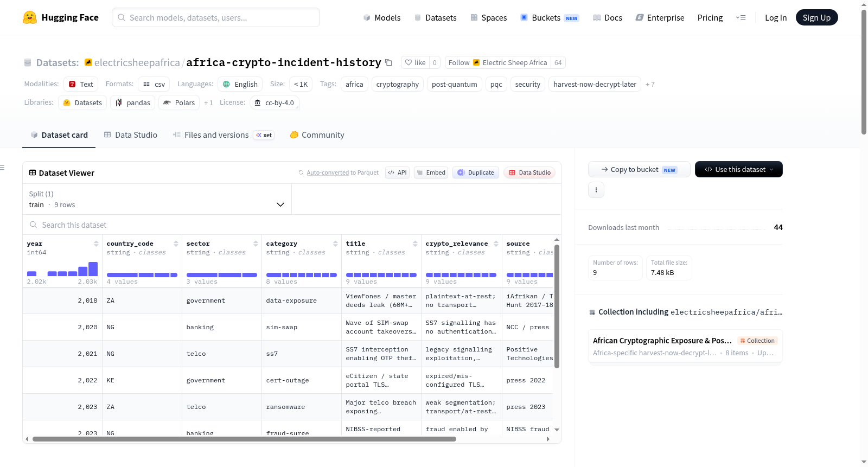
Task: Click the pandas library tag
Action: tap(132, 103)
